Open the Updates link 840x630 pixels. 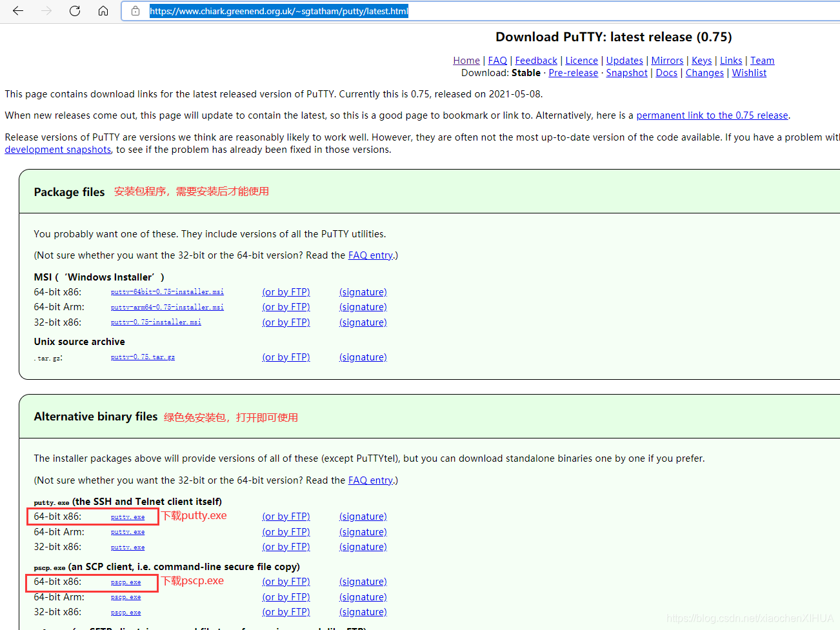pos(625,61)
